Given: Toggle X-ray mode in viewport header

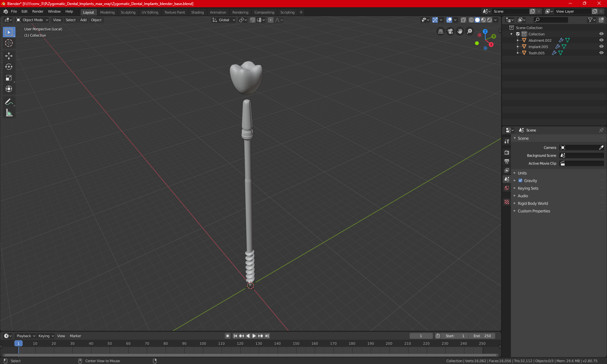Looking at the screenshot, I should tap(463, 20).
